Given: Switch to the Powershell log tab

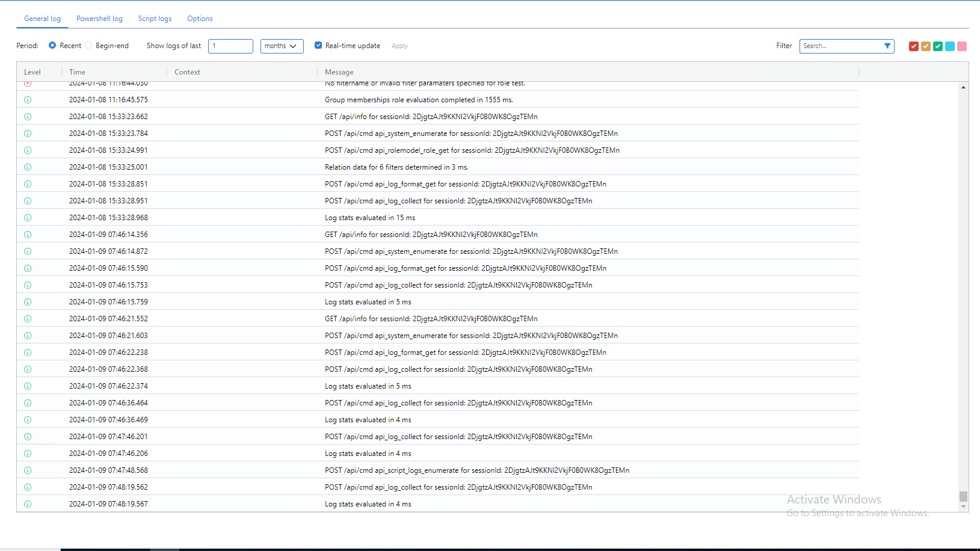Looking at the screenshot, I should click(99, 19).
